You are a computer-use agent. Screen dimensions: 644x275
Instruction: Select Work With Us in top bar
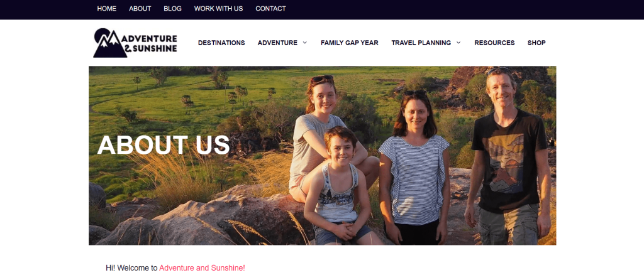point(218,9)
